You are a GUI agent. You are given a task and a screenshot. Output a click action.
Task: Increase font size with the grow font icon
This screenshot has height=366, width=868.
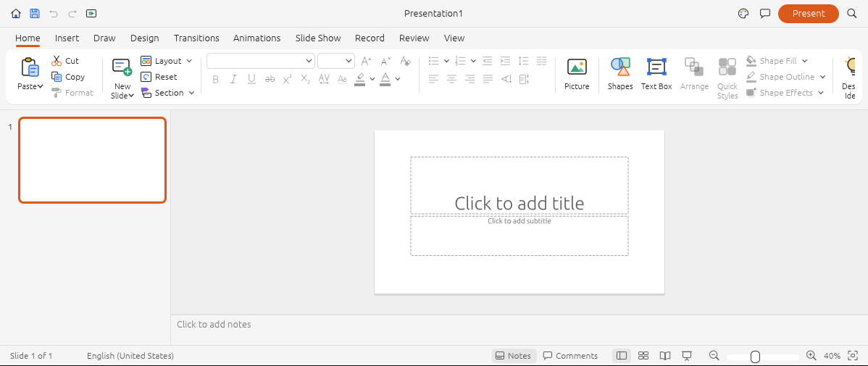click(x=366, y=61)
